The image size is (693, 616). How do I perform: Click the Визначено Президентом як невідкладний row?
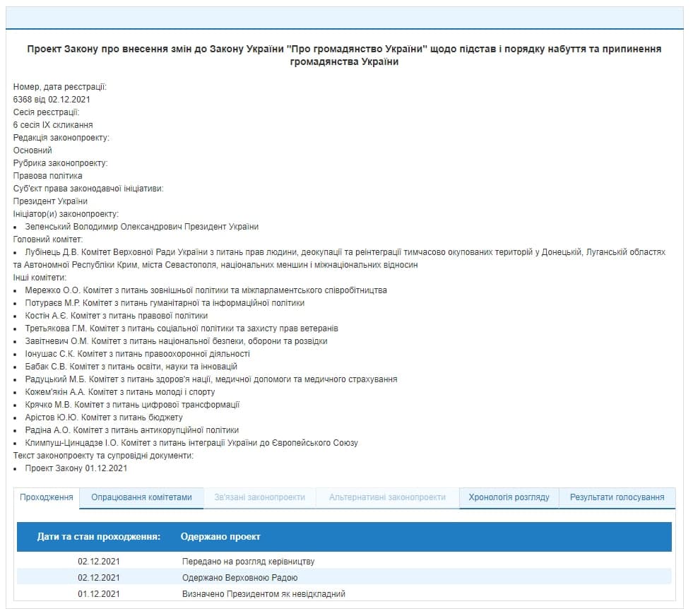(x=263, y=594)
